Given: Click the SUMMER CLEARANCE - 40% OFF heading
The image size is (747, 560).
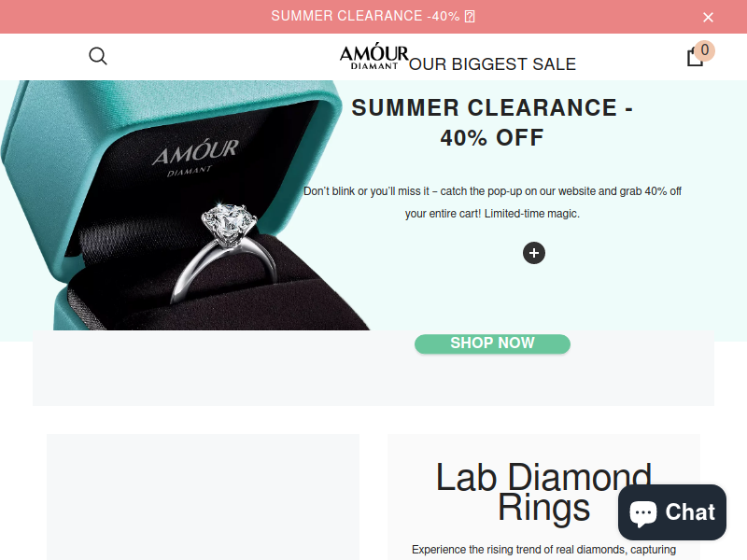Looking at the screenshot, I should 492,122.
